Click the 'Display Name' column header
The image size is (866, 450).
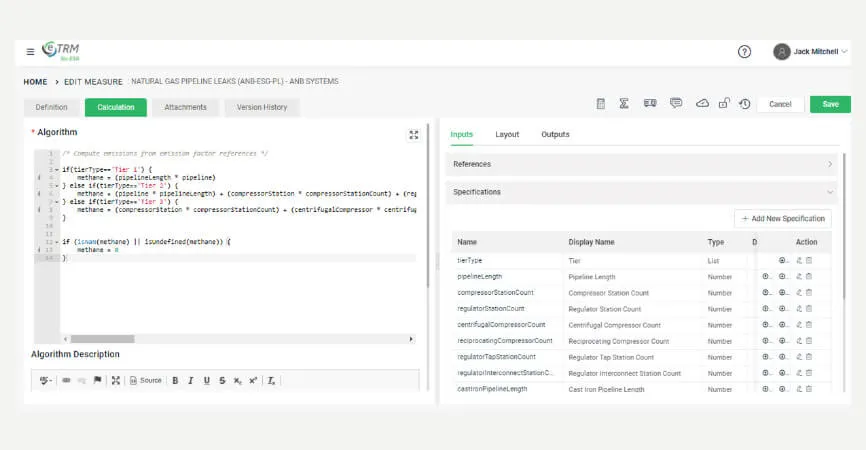tap(591, 242)
